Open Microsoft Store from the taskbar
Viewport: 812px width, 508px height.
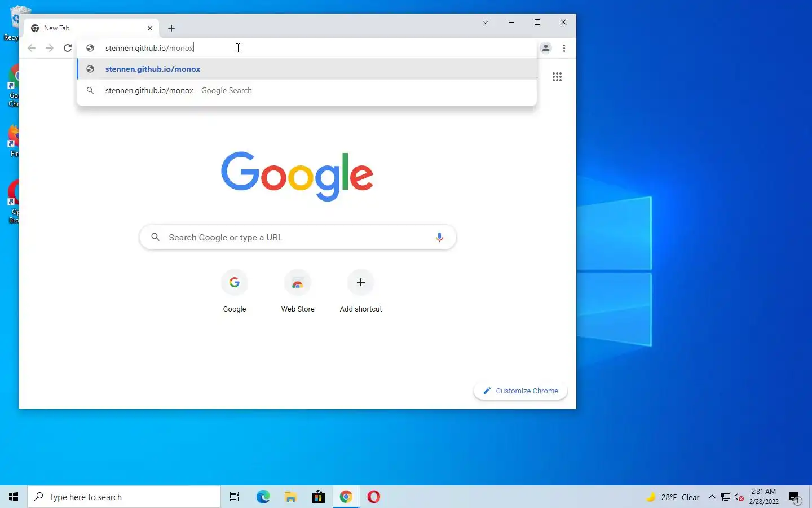[318, 497]
